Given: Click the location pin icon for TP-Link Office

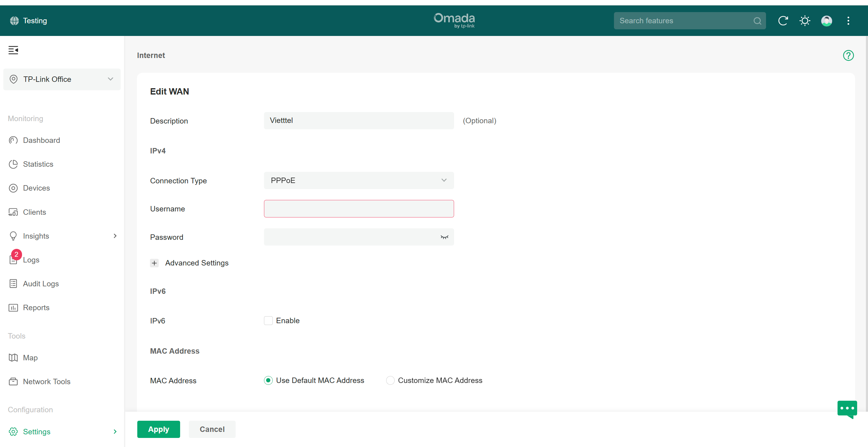Looking at the screenshot, I should tap(14, 79).
